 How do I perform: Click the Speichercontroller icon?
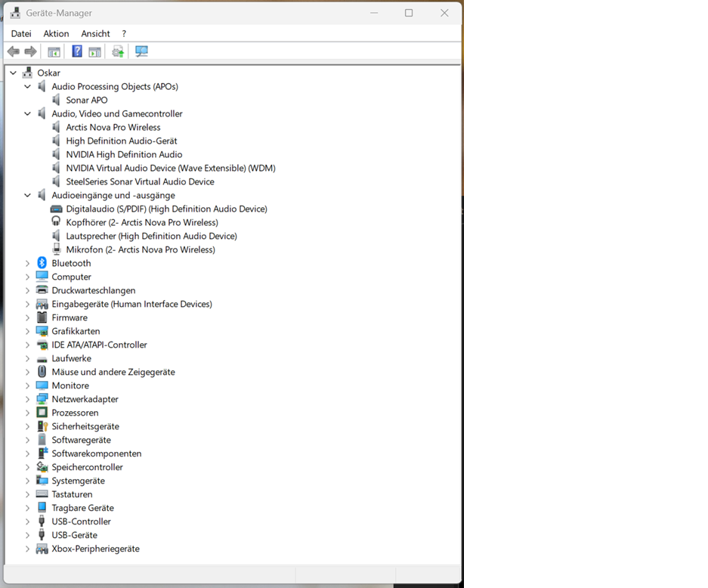coord(42,466)
